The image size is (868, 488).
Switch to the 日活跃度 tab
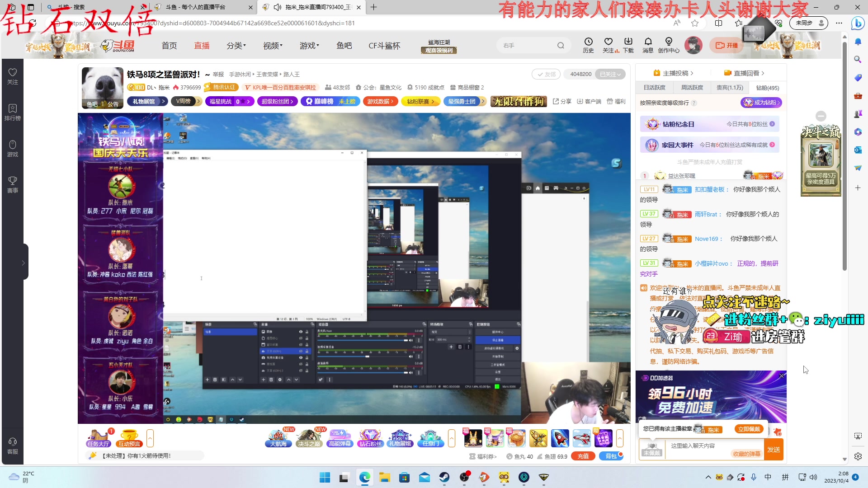(654, 88)
